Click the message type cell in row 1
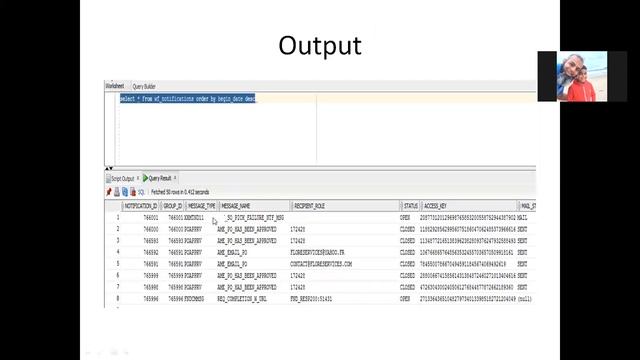This screenshot has height=360, width=640. point(194,218)
